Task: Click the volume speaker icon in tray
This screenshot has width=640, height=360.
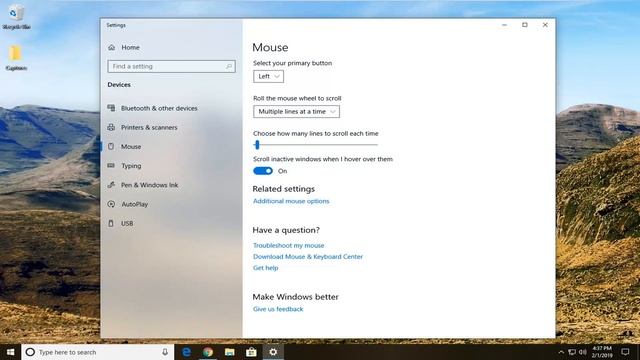Action: tap(582, 352)
